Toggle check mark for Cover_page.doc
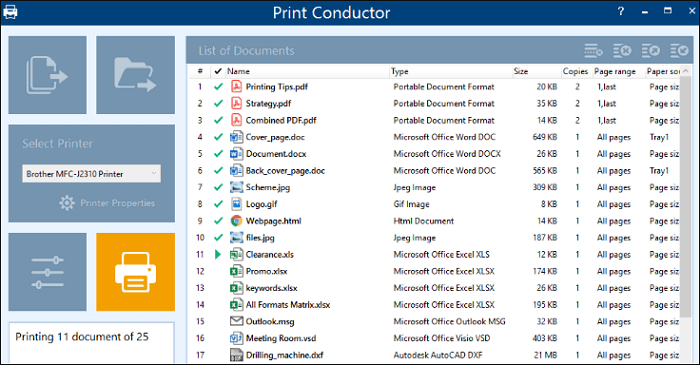700x365 pixels. 218,137
